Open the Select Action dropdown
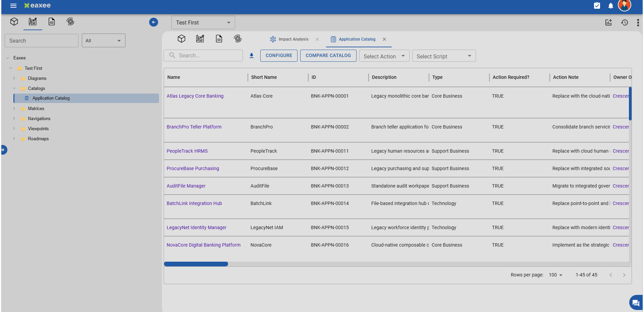 [x=384, y=56]
